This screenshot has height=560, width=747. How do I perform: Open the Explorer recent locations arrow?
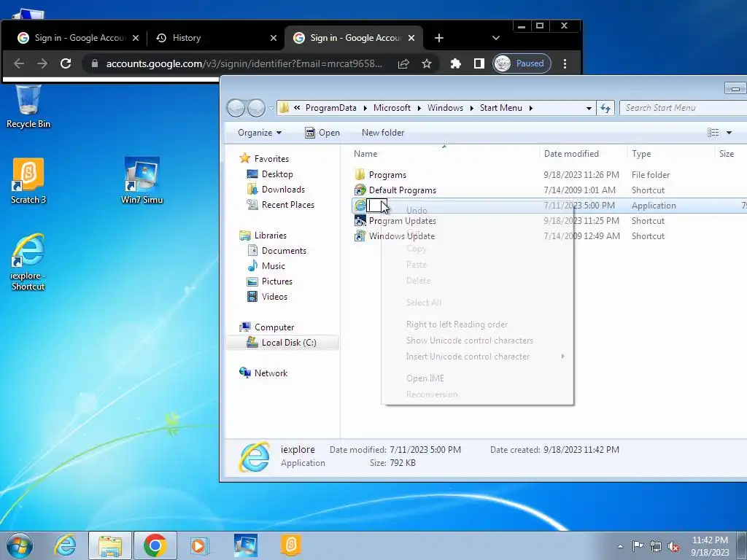tap(271, 108)
